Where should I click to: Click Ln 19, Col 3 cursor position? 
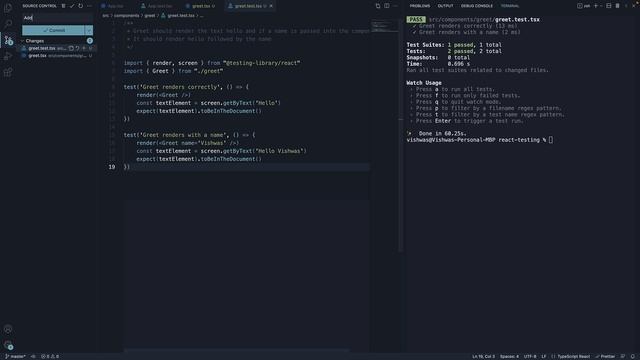[x=483, y=356]
